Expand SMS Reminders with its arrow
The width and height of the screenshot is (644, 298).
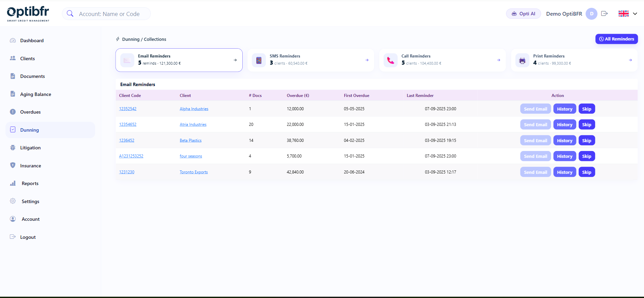(367, 60)
